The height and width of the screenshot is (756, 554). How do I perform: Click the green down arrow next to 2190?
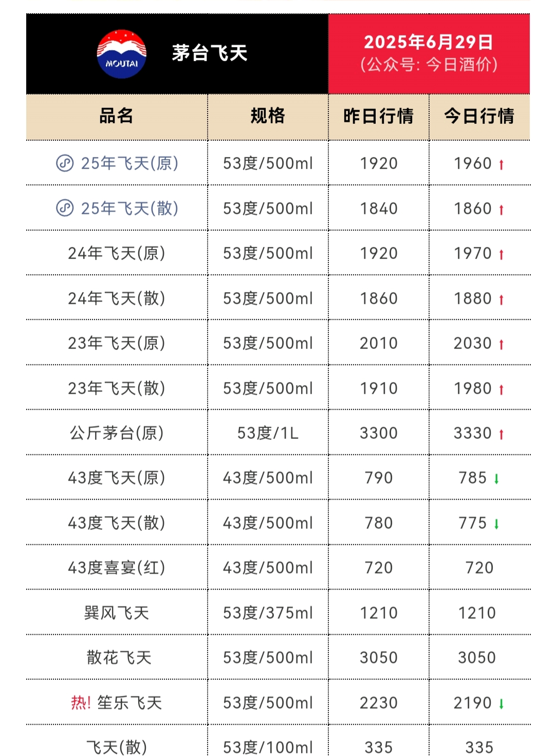coord(501,704)
